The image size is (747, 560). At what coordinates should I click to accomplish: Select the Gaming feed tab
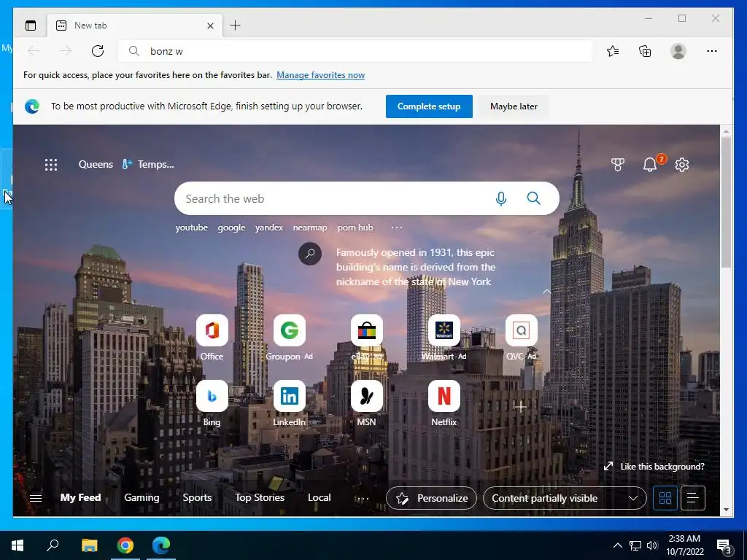[x=142, y=497]
